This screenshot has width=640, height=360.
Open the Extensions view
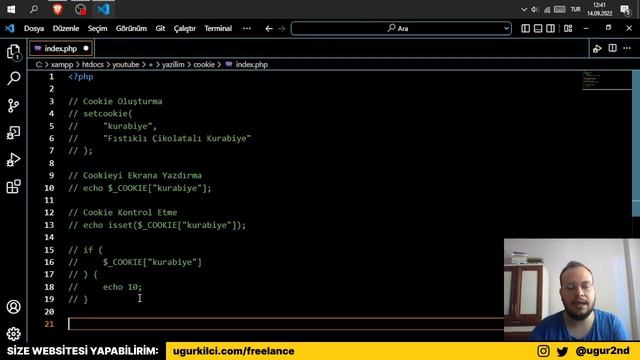pos(13,187)
